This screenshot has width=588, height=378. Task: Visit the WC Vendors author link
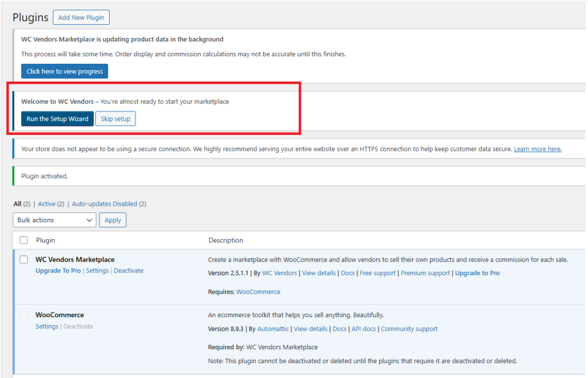pyautogui.click(x=280, y=273)
